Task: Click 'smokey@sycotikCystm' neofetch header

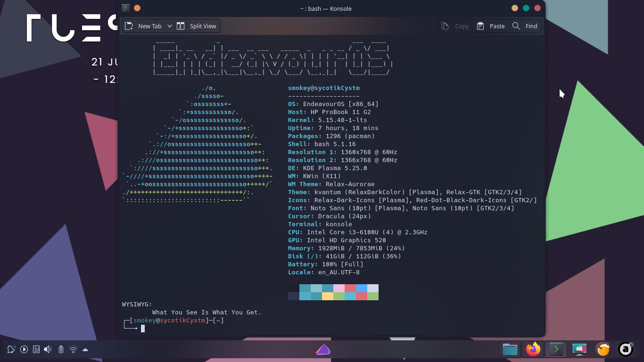Action: (x=324, y=88)
